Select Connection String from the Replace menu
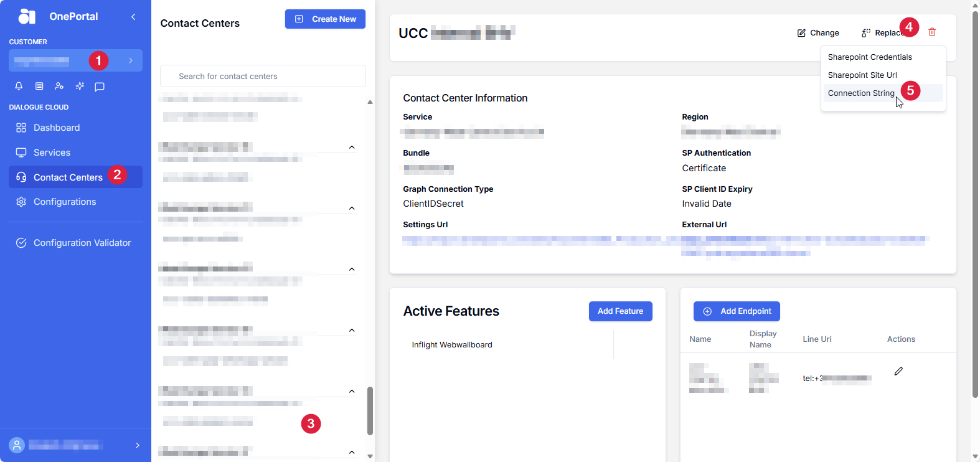 [x=861, y=93]
